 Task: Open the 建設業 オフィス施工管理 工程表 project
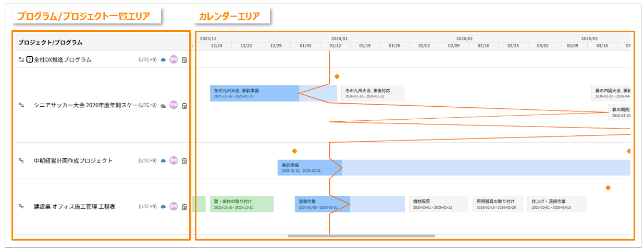[75, 207]
